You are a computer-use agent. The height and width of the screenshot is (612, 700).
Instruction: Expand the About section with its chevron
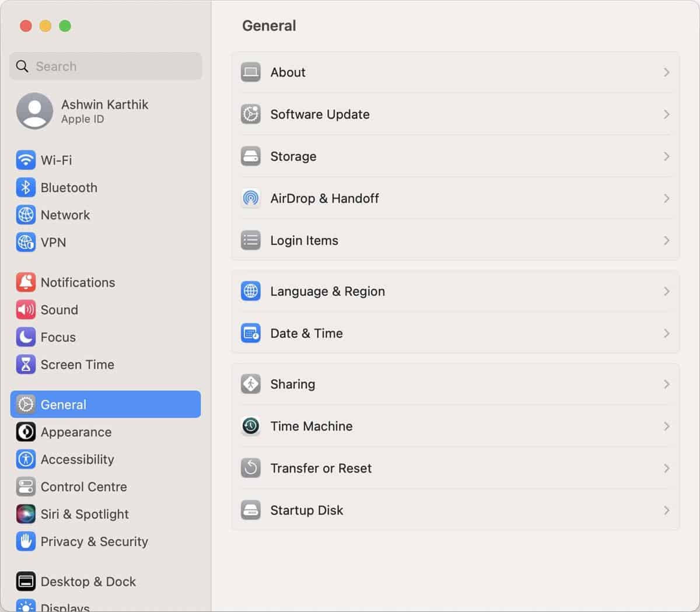[666, 72]
